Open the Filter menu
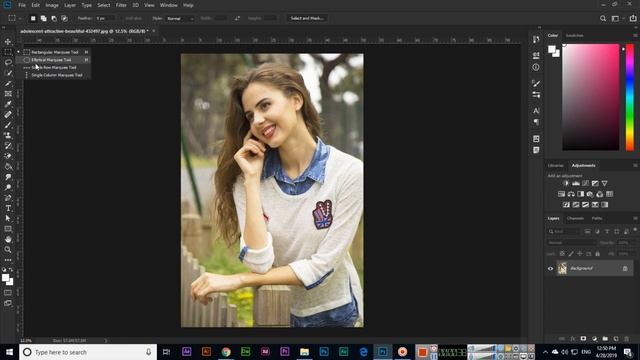Image resolution: width=640 pixels, height=360 pixels. tap(121, 5)
